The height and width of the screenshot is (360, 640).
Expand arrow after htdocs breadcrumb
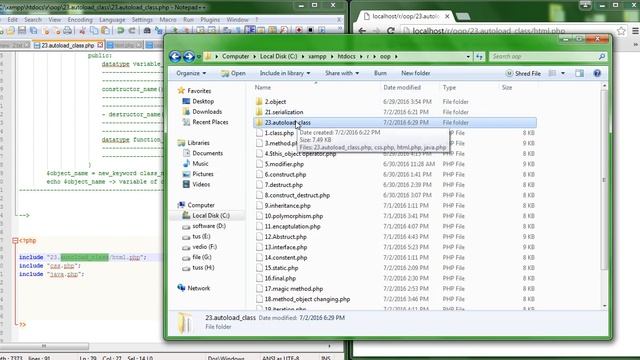click(362, 56)
